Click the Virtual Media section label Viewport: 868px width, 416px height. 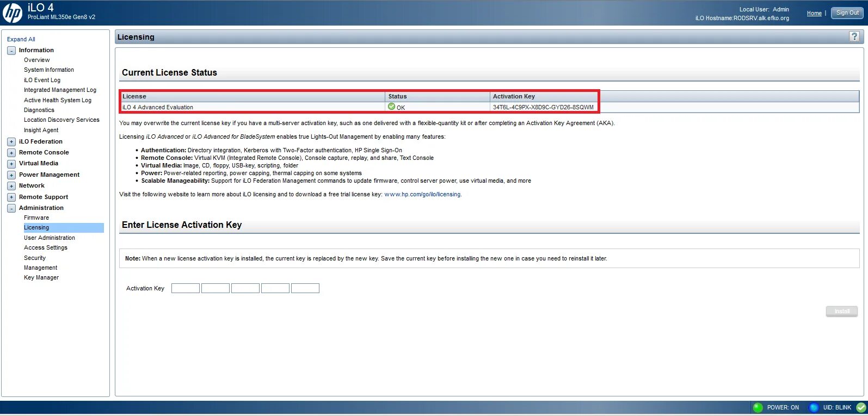click(39, 163)
